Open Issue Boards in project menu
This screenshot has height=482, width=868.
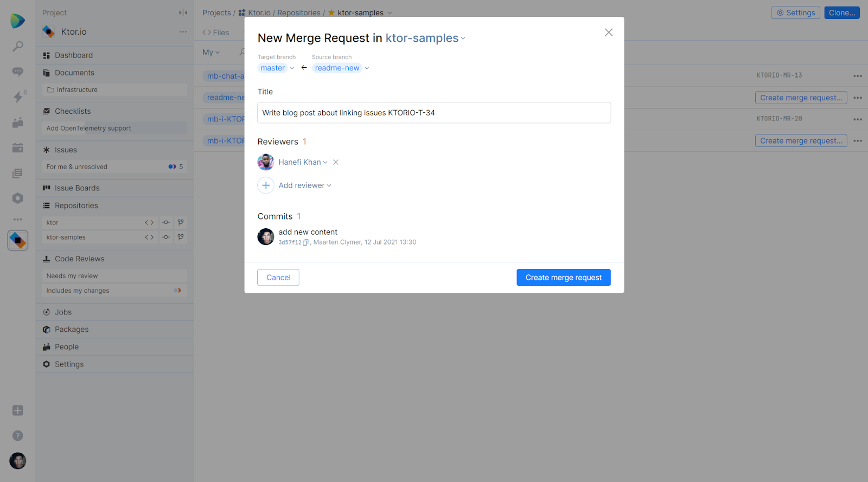[77, 188]
